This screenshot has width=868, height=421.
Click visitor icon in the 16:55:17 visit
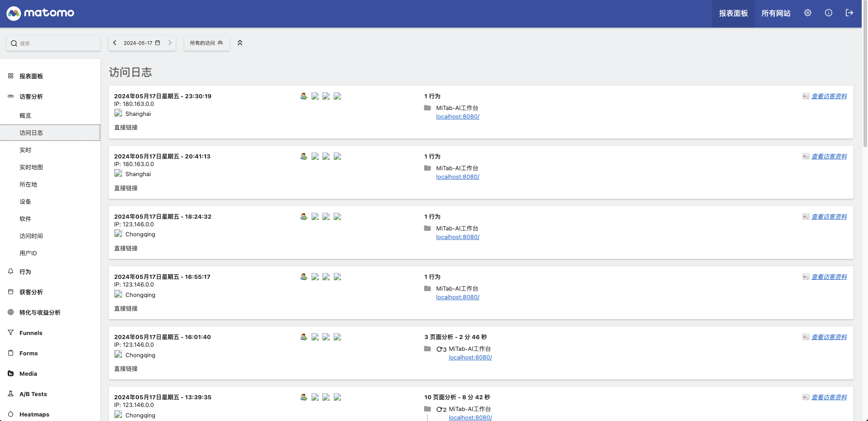tap(304, 277)
